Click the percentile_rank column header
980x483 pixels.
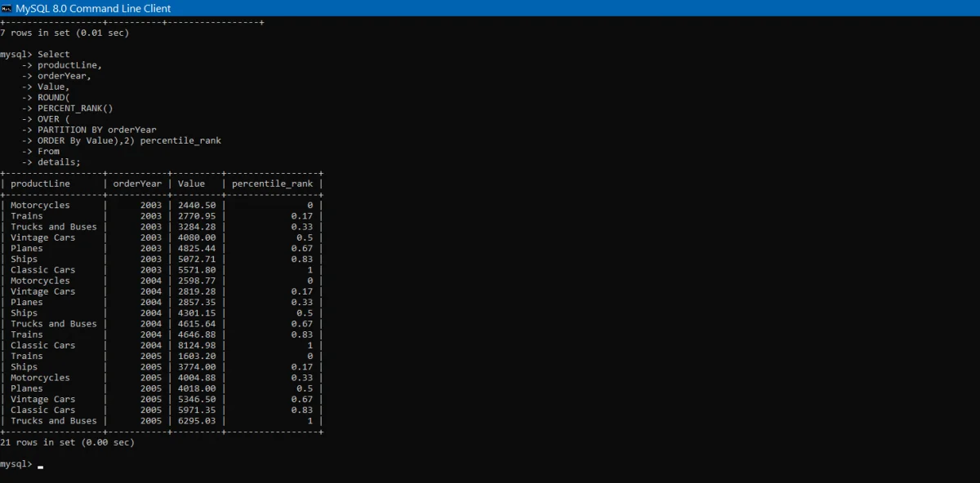272,184
